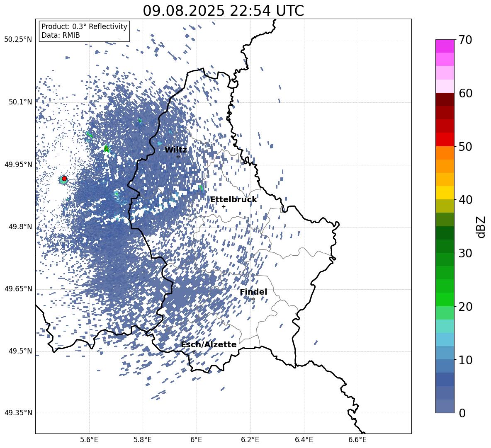Click the olive colorbar segment below 40
The width and height of the screenshot is (491, 448).
(x=445, y=206)
